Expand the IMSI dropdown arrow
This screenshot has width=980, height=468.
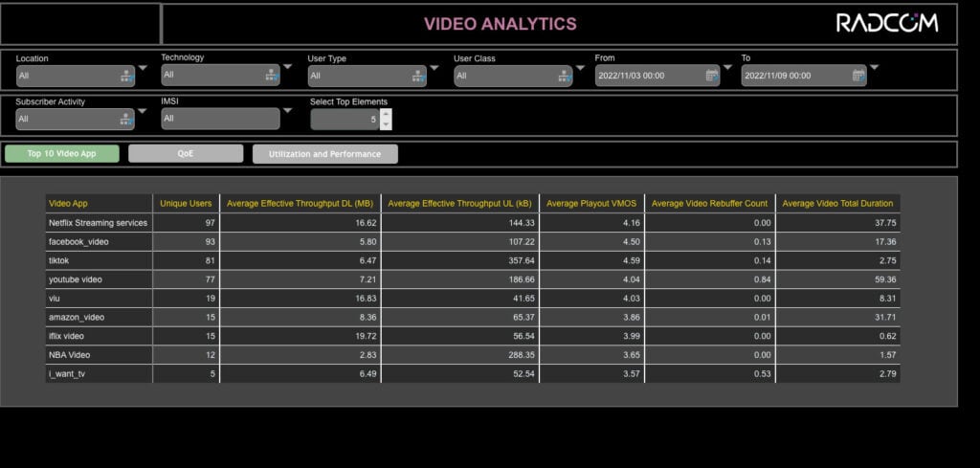pyautogui.click(x=287, y=111)
